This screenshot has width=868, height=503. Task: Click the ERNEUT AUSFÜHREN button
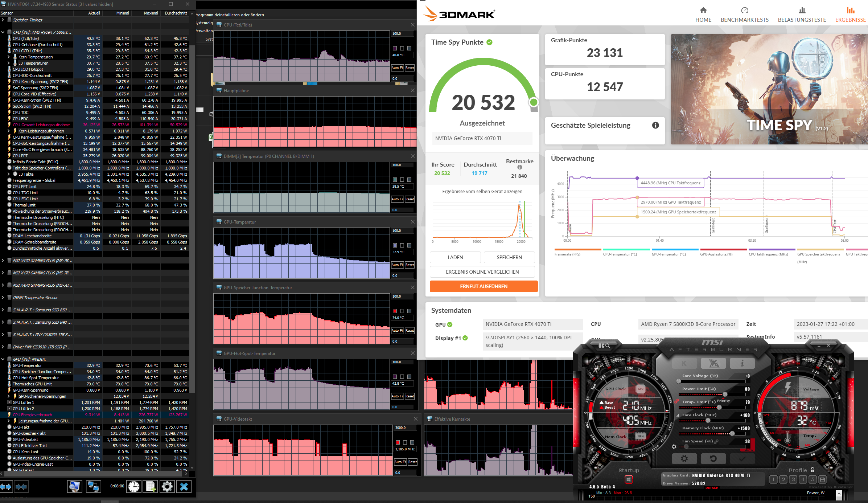484,286
